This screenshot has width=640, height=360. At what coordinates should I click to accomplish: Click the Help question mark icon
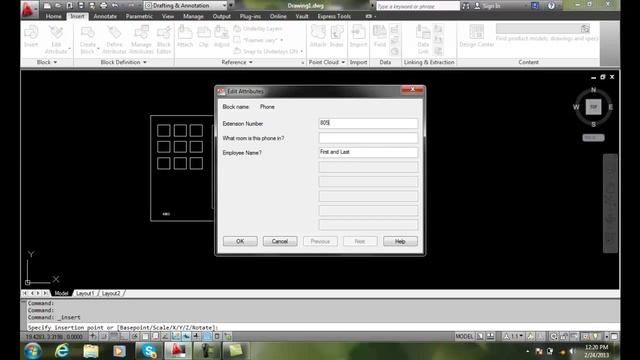[551, 6]
